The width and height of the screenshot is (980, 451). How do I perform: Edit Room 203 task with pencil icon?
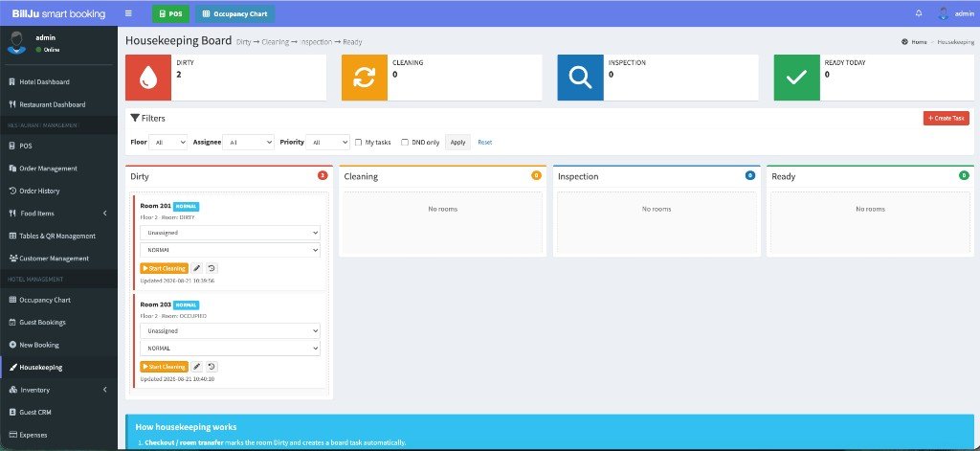(197, 367)
